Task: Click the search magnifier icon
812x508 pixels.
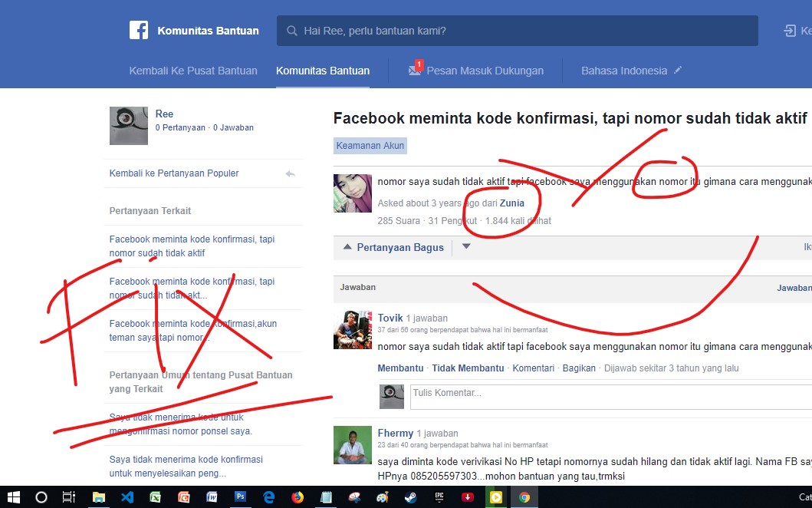Action: [x=292, y=31]
